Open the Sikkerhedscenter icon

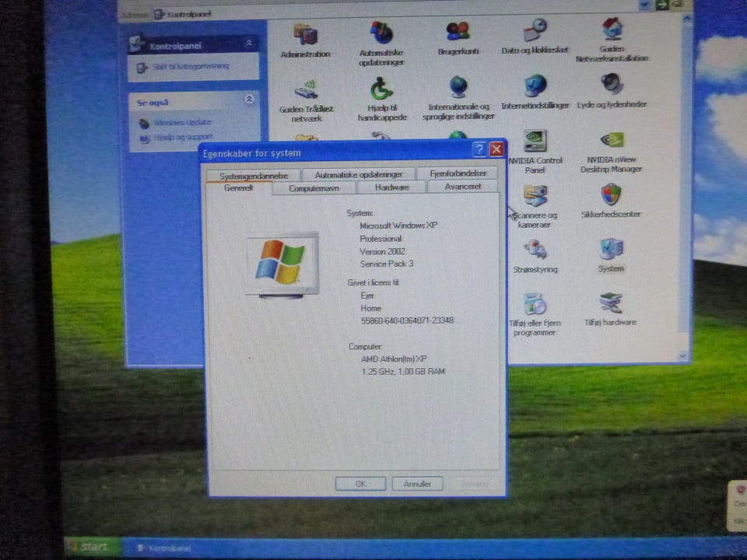coord(611,201)
